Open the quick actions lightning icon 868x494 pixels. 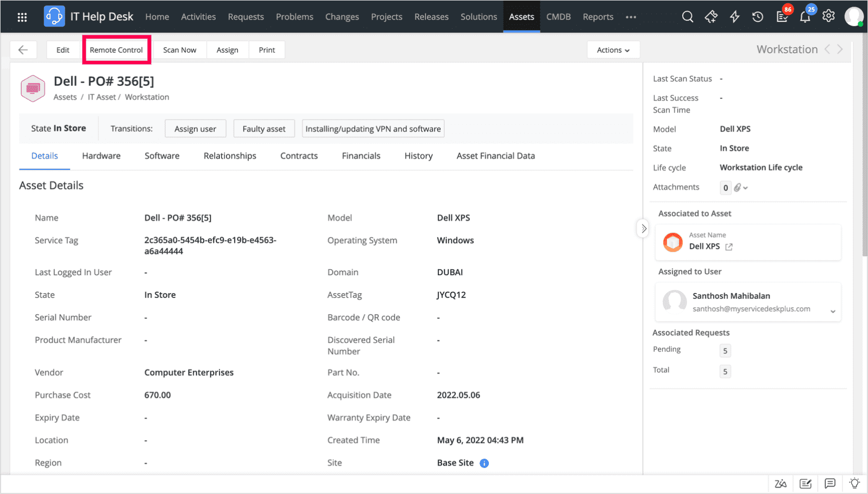coord(734,17)
